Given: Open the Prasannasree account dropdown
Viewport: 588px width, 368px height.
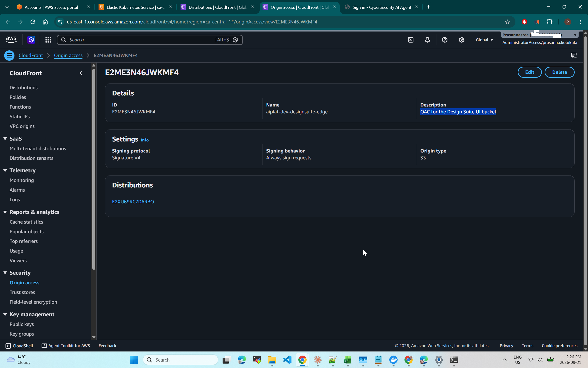Looking at the screenshot, I should coord(539,35).
